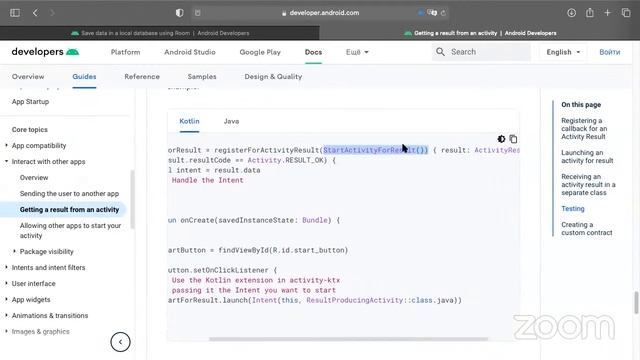
Task: Click the page vertical scrollbar thumb
Action: click(636, 303)
